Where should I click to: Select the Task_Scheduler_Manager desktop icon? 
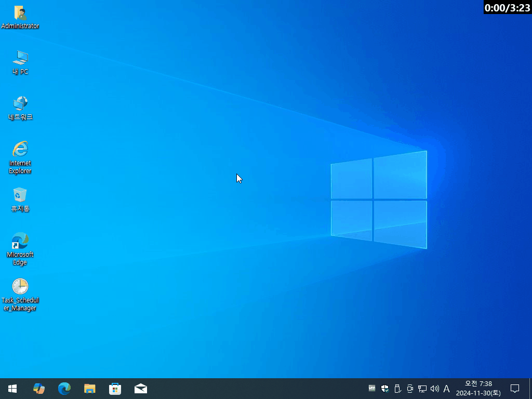point(20,295)
